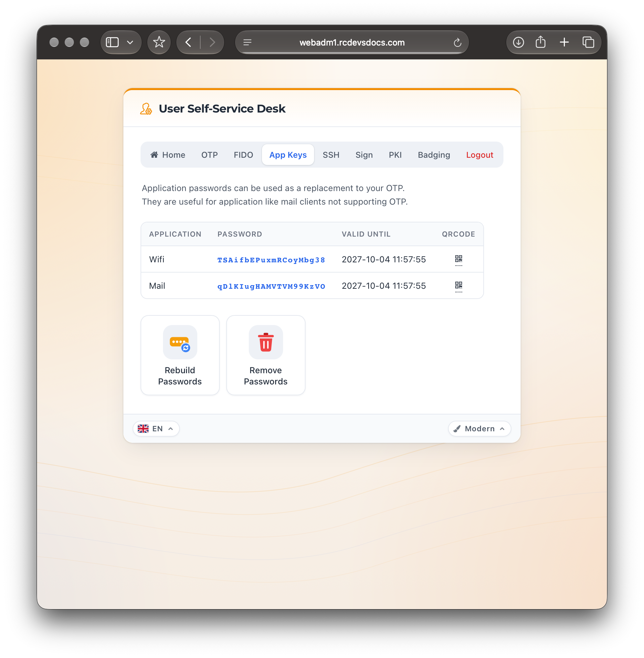Open the EN language dropdown
The width and height of the screenshot is (644, 658).
pyautogui.click(x=156, y=429)
